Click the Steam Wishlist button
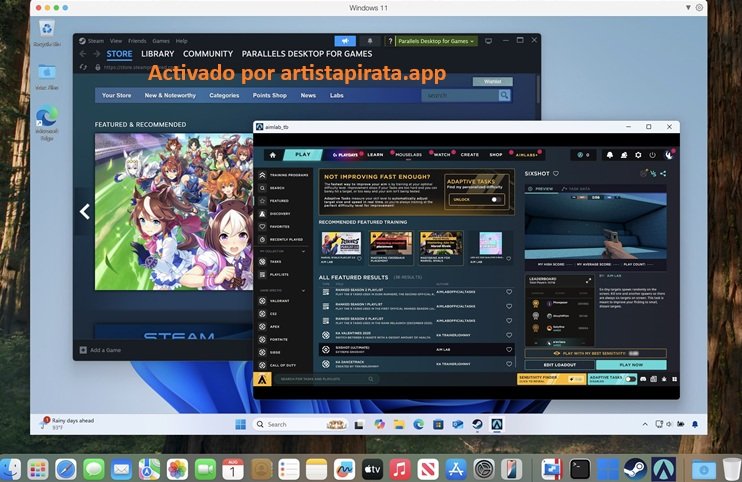This screenshot has height=482, width=742. pos(493,81)
